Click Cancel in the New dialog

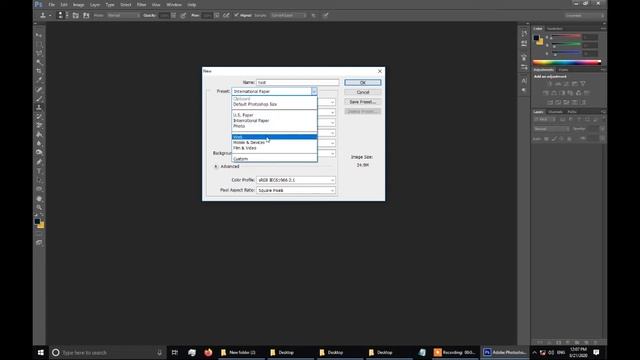[x=362, y=92]
